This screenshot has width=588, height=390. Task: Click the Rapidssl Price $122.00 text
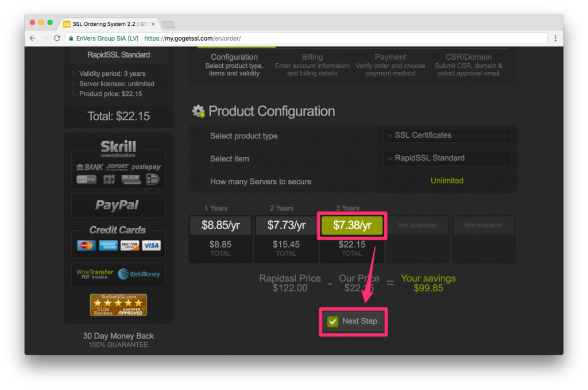coord(290,283)
